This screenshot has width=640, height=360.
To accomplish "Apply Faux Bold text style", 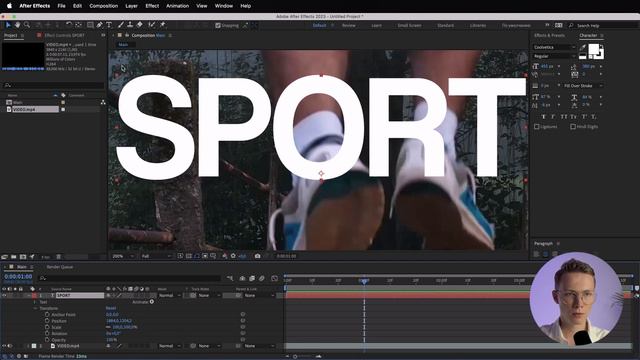I will coord(544,117).
